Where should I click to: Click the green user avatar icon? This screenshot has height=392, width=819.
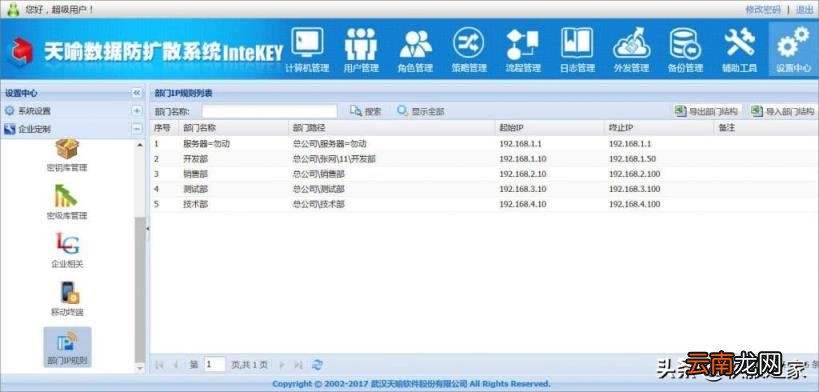click(13, 9)
